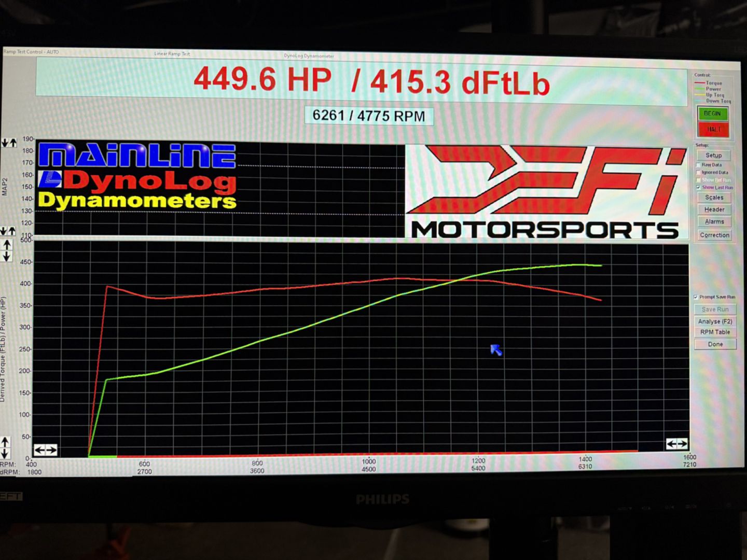Open the Scales settings
Image resolution: width=747 pixels, height=560 pixels.
tap(714, 198)
